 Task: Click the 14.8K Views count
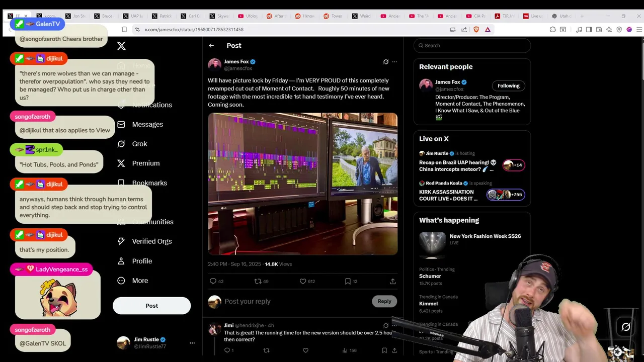tap(278, 264)
